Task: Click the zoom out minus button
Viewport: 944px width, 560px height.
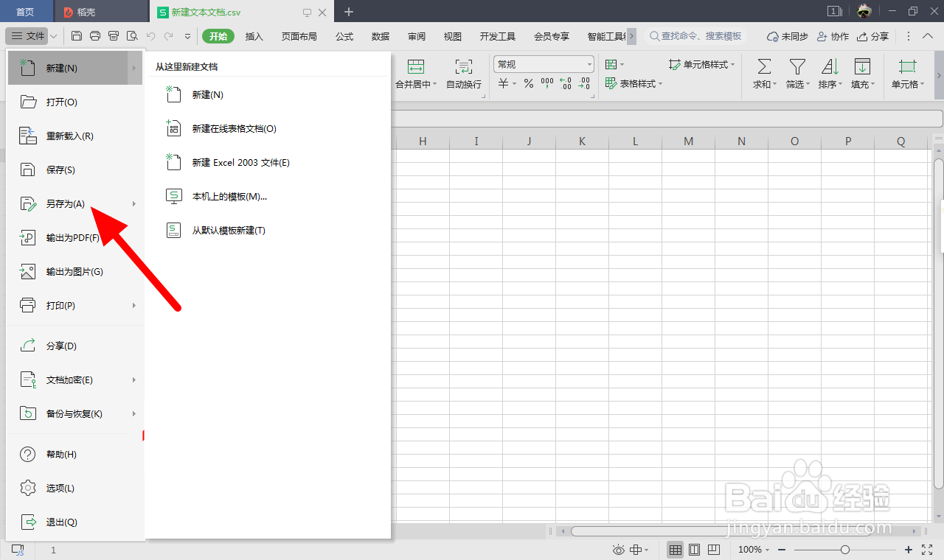Action: point(782,550)
